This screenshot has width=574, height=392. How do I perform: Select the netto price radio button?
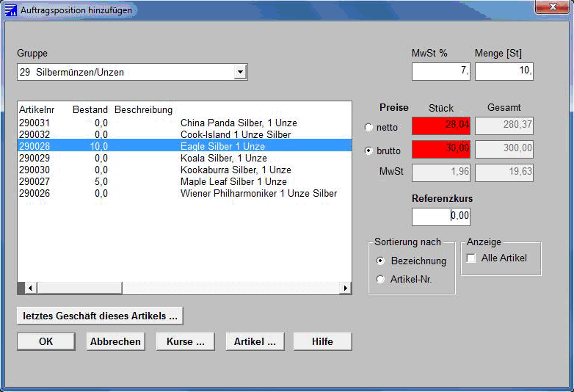coord(369,127)
